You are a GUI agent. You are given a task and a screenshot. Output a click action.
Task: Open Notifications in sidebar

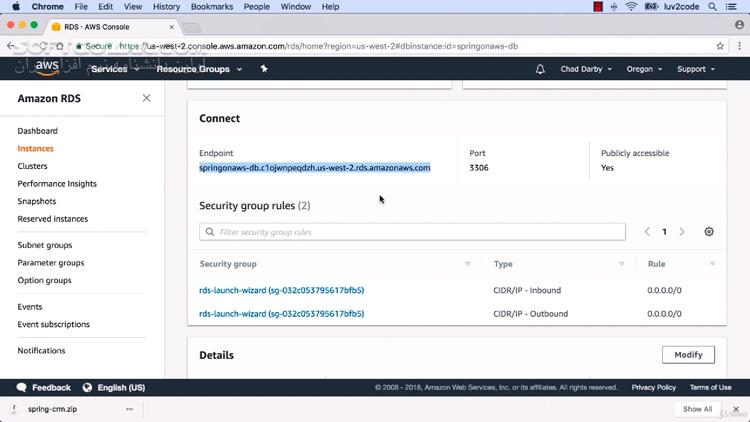point(41,351)
